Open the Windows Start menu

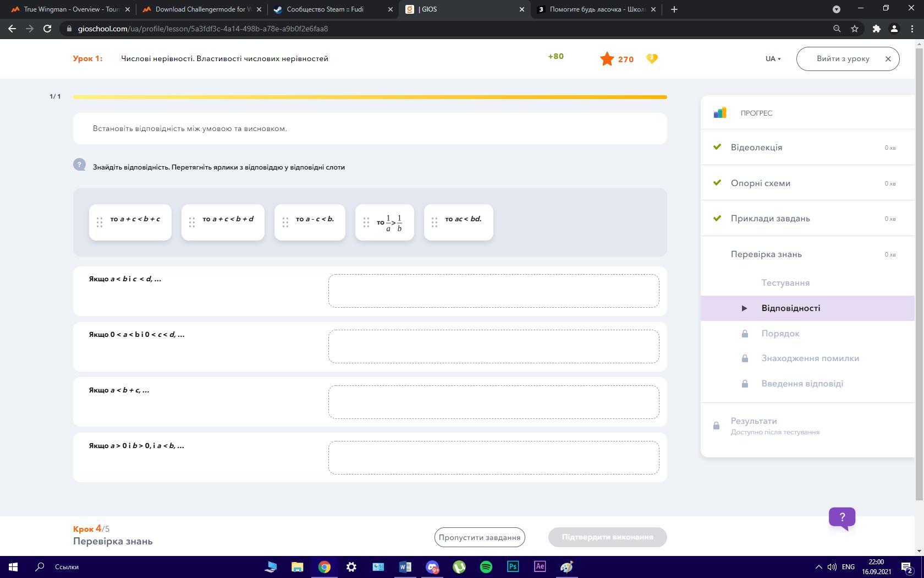coord(13,566)
